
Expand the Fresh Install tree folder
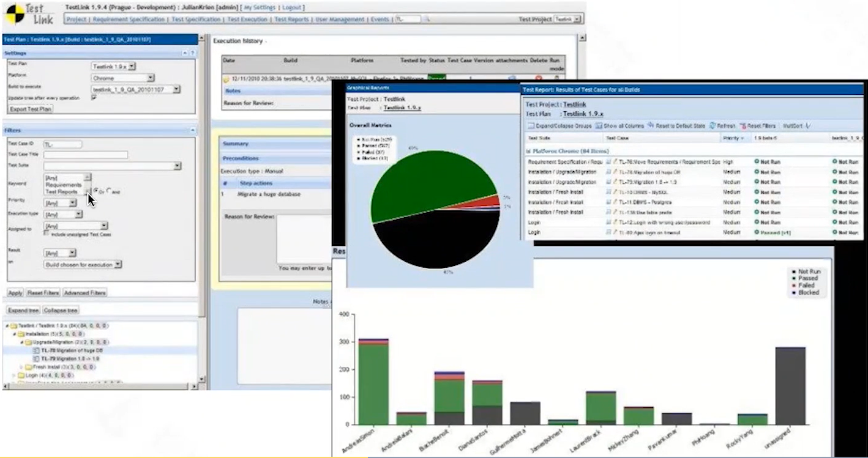coord(21,367)
